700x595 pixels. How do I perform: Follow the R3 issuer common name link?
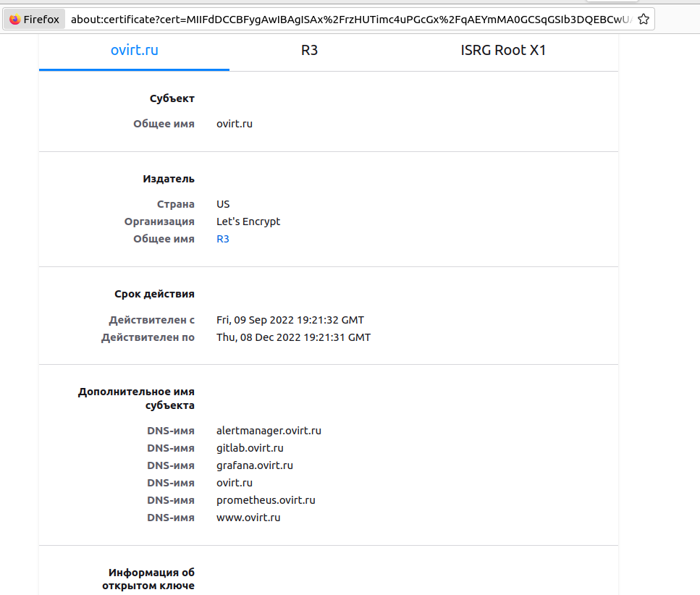point(223,239)
